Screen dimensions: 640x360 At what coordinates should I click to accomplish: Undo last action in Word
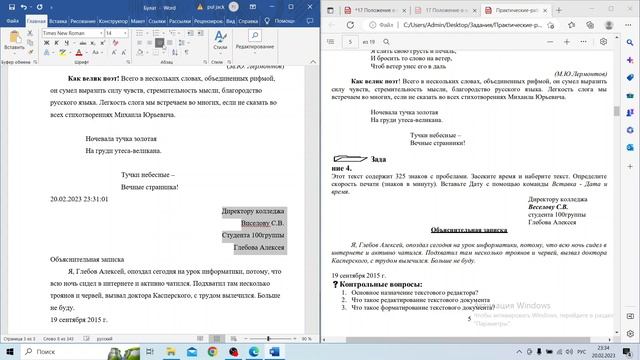click(24, 7)
